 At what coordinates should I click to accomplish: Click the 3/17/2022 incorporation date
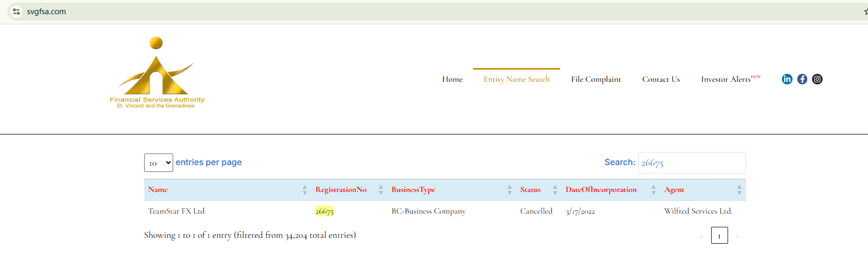[580, 212]
